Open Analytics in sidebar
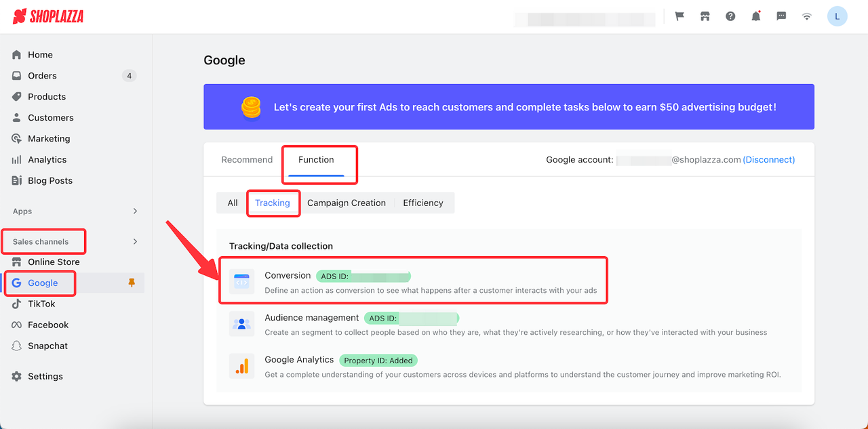868x429 pixels. (47, 160)
